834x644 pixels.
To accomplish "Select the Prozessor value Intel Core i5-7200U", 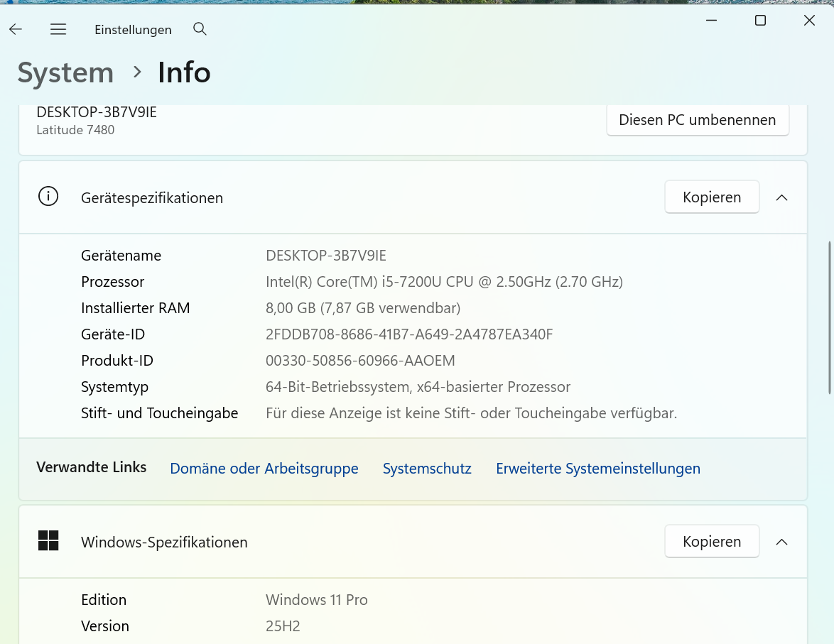I will 444,282.
